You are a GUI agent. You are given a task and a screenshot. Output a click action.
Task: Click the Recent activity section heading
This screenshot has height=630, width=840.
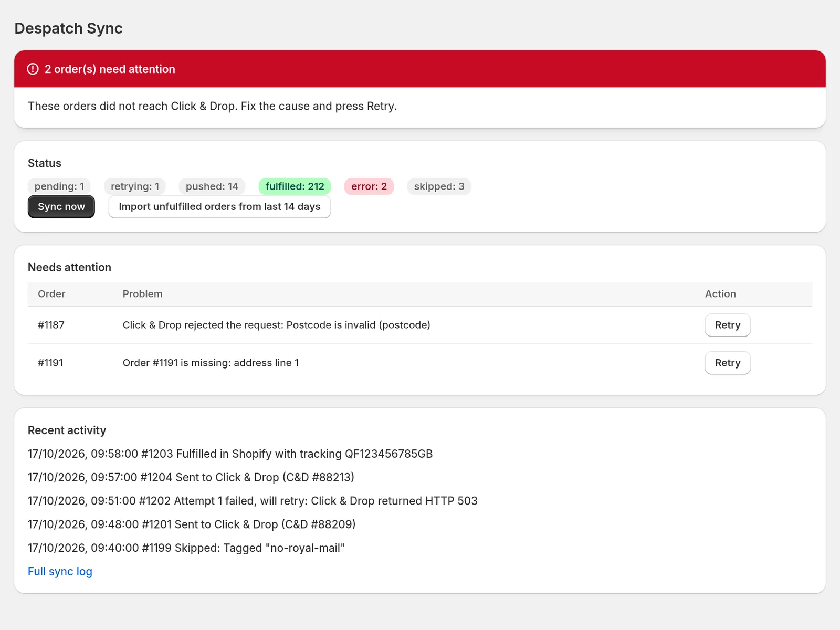tap(67, 430)
